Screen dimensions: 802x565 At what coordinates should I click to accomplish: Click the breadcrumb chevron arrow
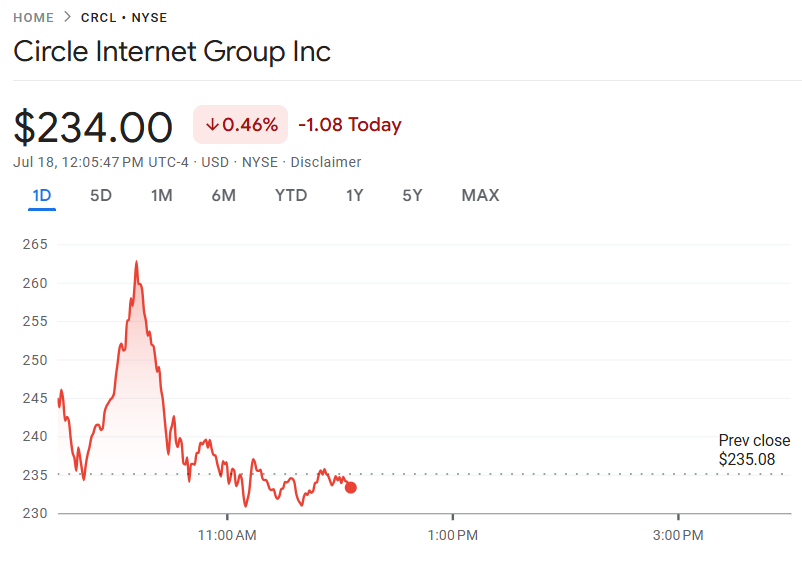pyautogui.click(x=67, y=17)
